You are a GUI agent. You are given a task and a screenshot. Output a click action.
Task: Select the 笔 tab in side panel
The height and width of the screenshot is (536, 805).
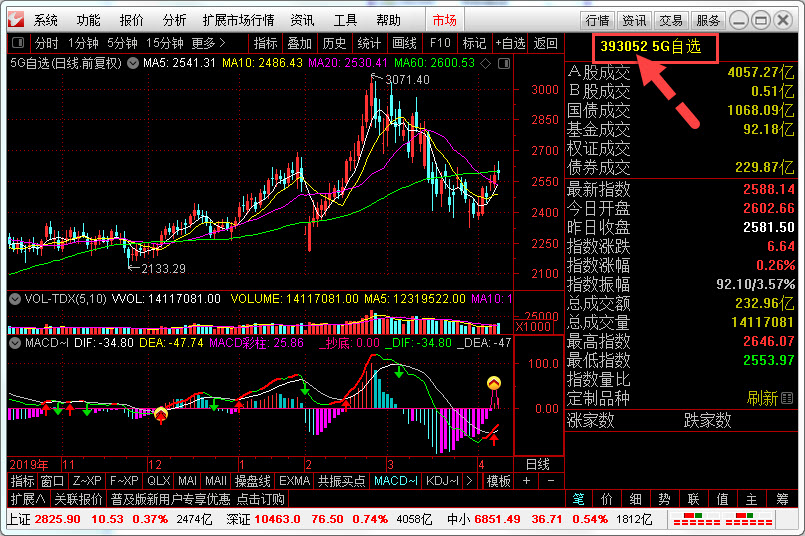pyautogui.click(x=578, y=499)
